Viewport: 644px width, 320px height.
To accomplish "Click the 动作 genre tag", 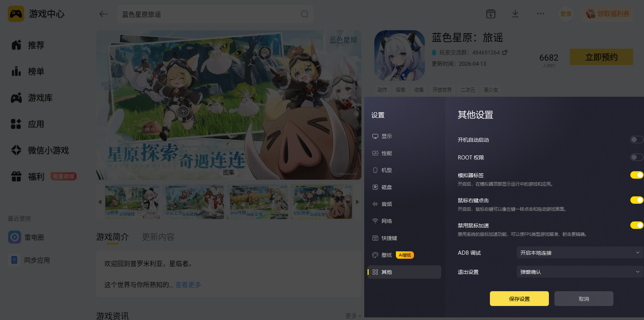I will pos(382,90).
